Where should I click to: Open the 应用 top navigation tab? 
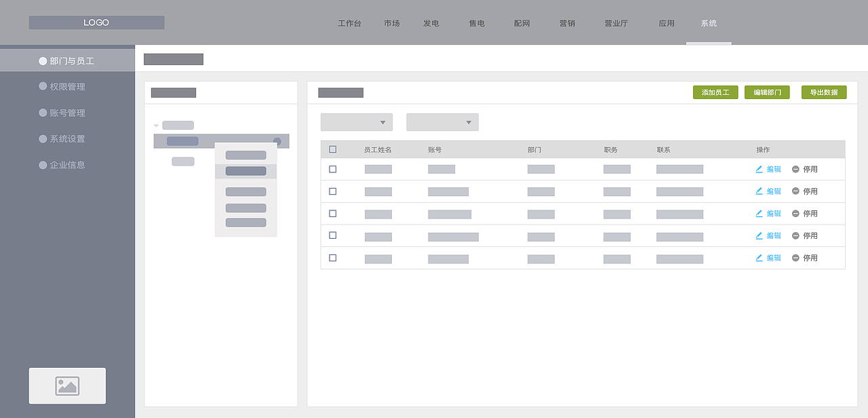point(667,23)
